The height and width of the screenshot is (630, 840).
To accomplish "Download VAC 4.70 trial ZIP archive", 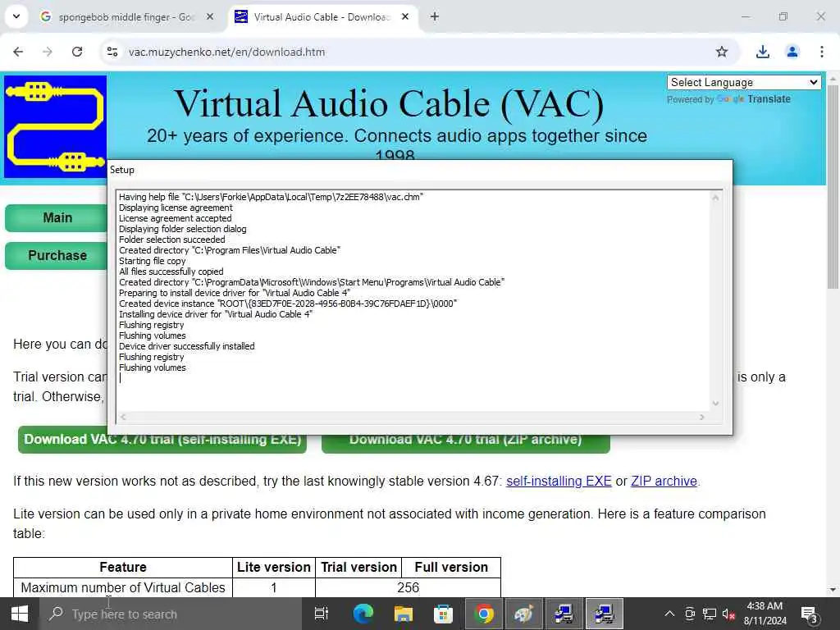I will click(x=466, y=440).
